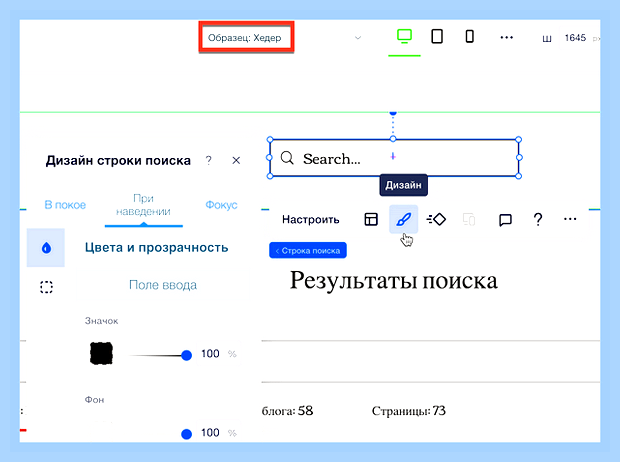Viewport: 620px width, 462px height.
Task: Open the black Значок color swatch
Action: pos(101,353)
